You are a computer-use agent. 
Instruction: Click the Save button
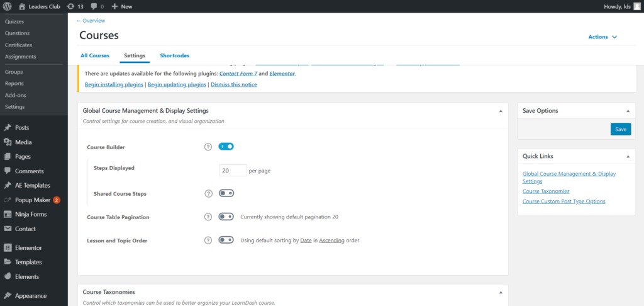pos(620,129)
